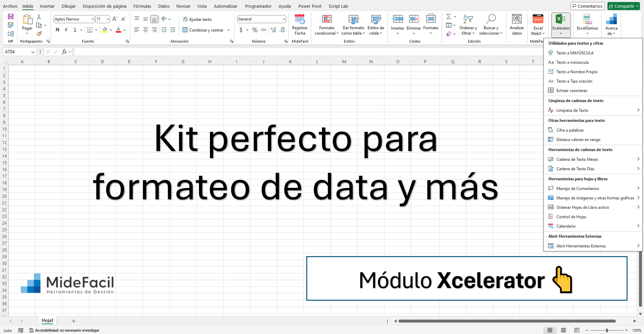The height and width of the screenshot is (334, 644).
Task: Open the Xcelerator add-in button
Action: [x=561, y=24]
